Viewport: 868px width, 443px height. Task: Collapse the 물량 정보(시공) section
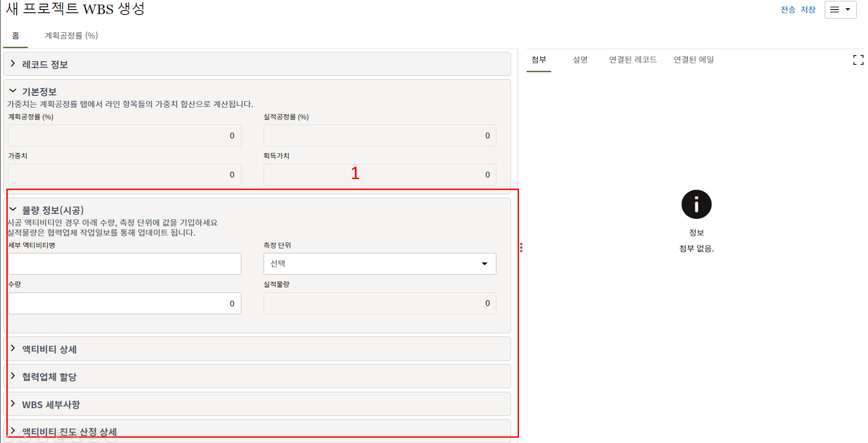coord(13,210)
